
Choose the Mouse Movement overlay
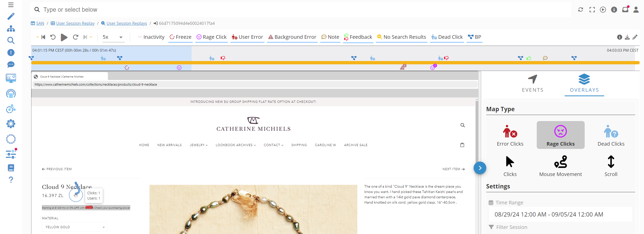[560, 166]
